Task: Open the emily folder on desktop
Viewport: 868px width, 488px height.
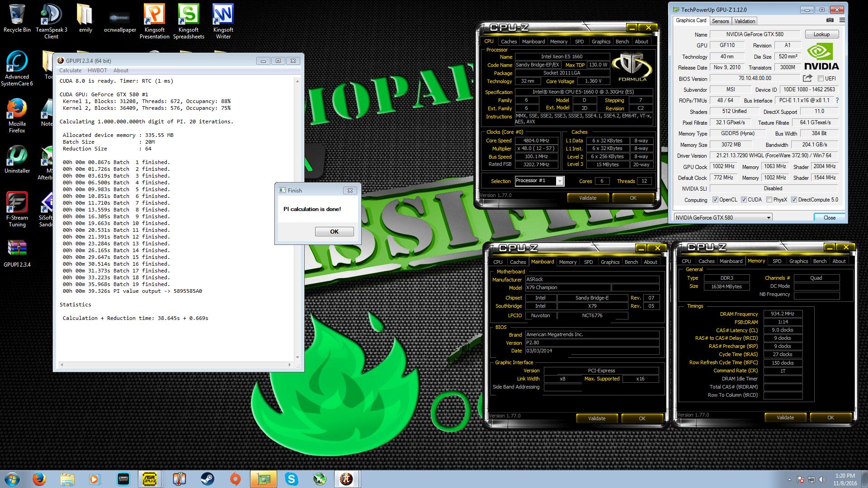Action: tap(85, 19)
